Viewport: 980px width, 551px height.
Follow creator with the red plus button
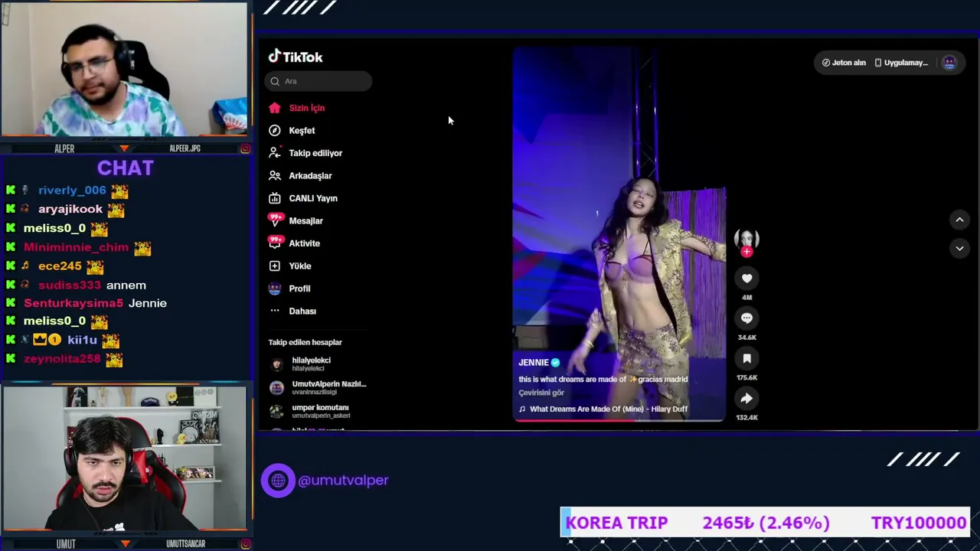(x=746, y=252)
